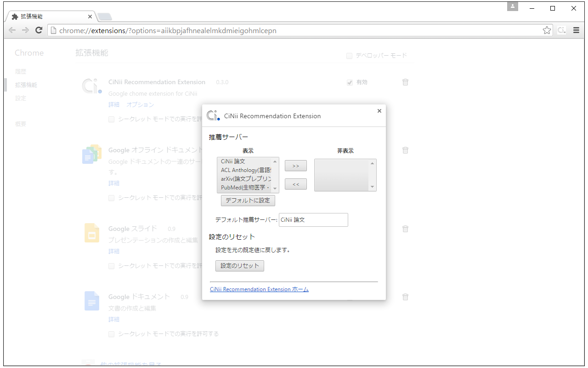Remove the Google オフライン ドキュメント extension via its trash icon

click(x=405, y=150)
